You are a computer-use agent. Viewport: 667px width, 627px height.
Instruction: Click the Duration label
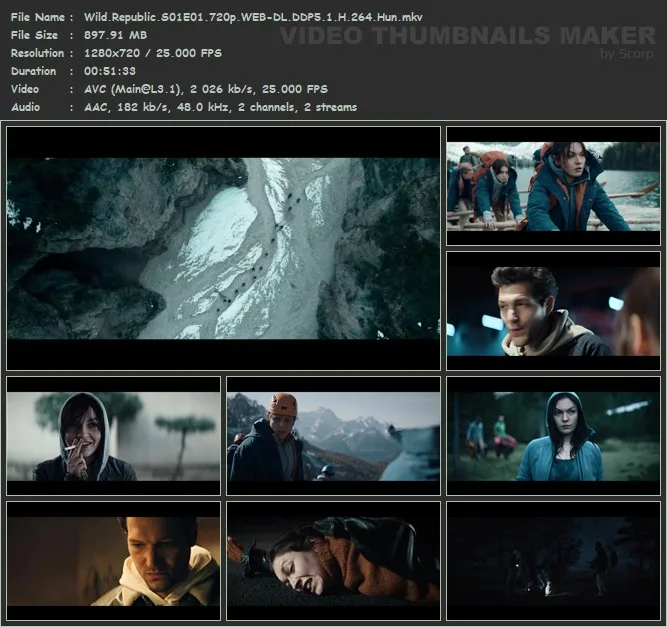click(33, 71)
